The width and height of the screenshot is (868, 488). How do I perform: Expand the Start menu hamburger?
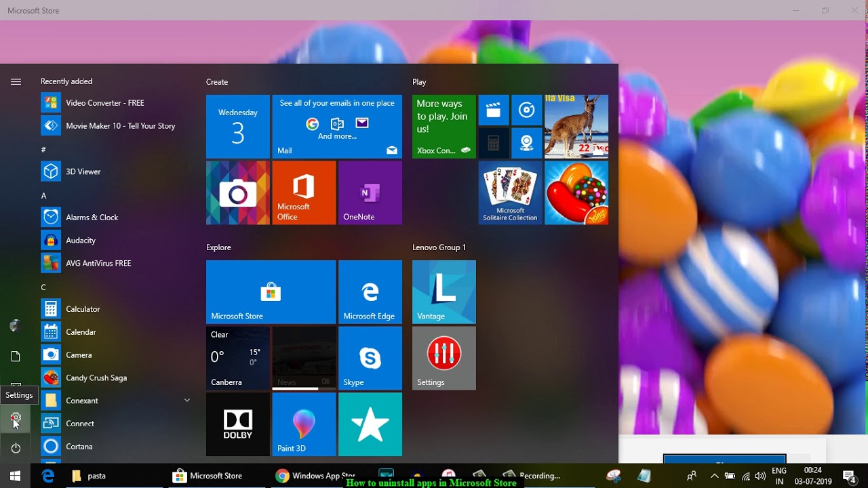[x=16, y=81]
